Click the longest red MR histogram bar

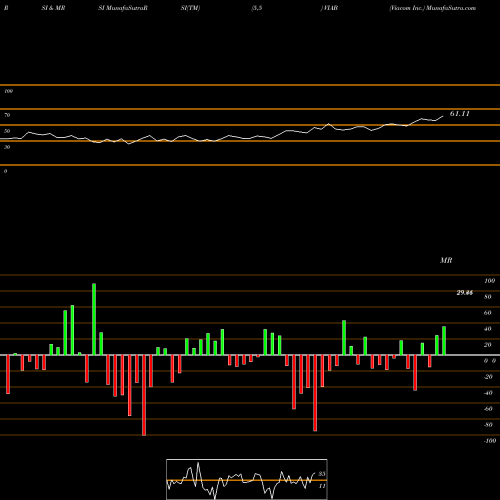[x=144, y=395]
